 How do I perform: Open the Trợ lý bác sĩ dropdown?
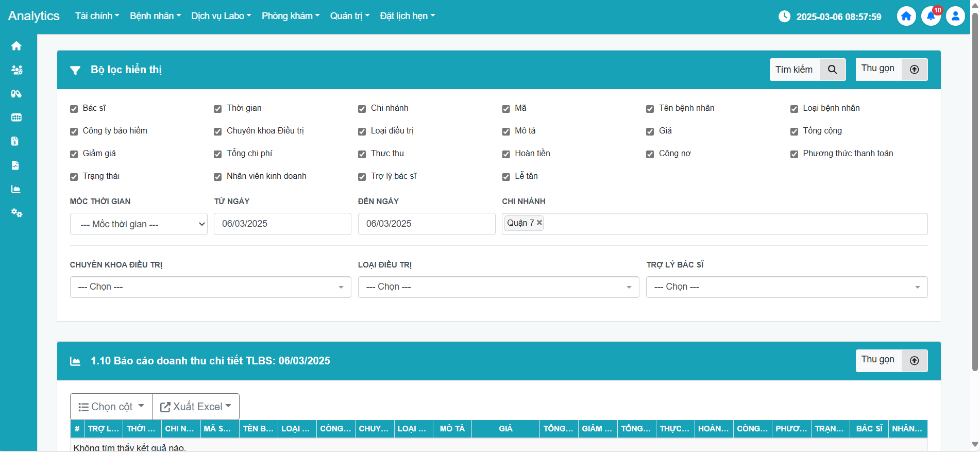[x=786, y=287]
